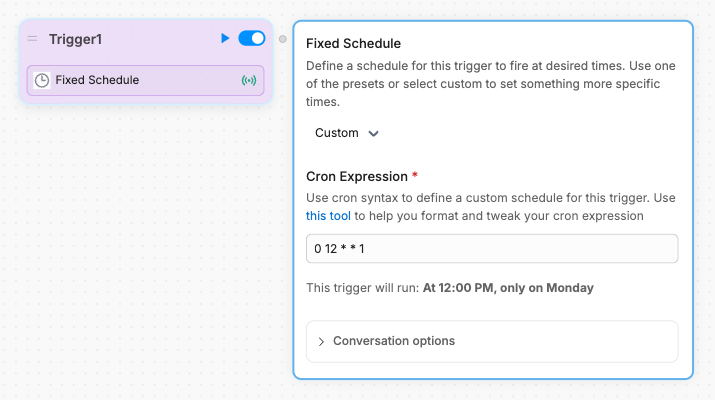This screenshot has height=400, width=715.
Task: Click into the Cron Expression input field
Action: 492,248
